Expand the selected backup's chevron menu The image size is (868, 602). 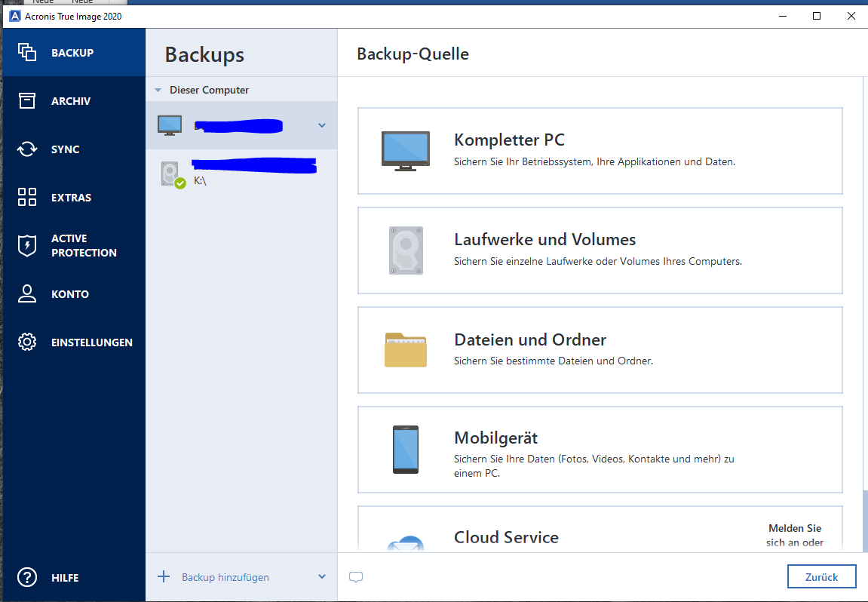(321, 125)
